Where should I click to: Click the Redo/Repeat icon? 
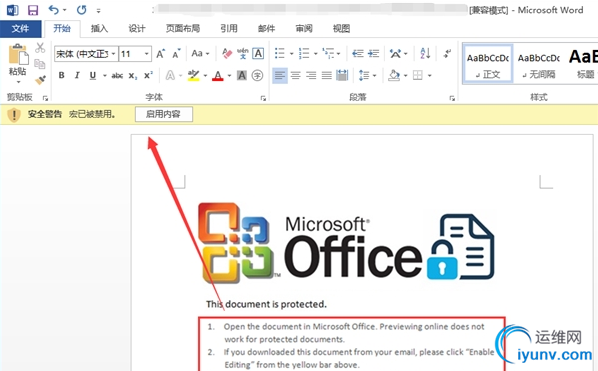81,10
